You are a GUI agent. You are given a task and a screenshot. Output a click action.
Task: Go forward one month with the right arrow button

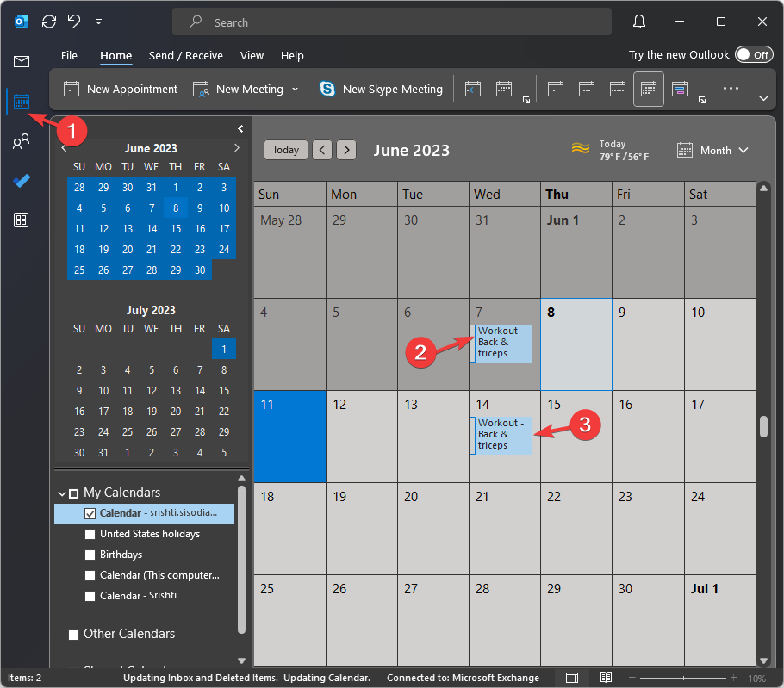pos(346,150)
